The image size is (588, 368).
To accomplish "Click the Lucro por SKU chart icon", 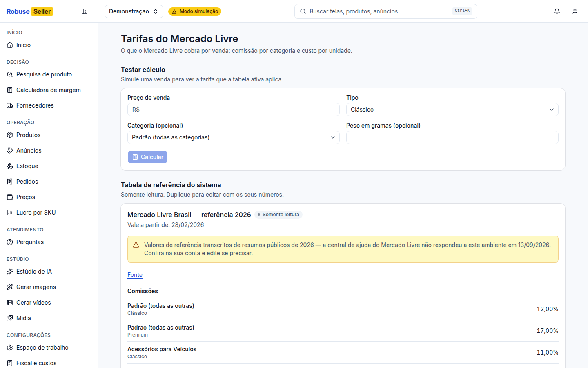I will (10, 213).
